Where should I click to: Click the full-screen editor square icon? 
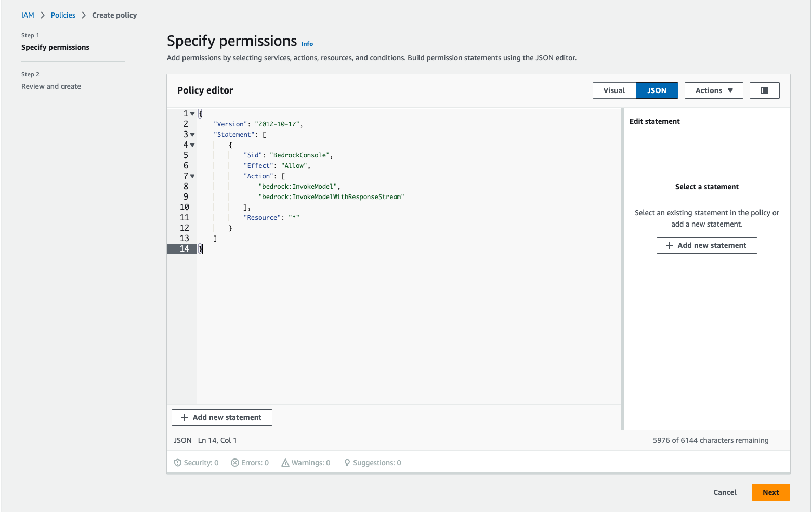(764, 90)
